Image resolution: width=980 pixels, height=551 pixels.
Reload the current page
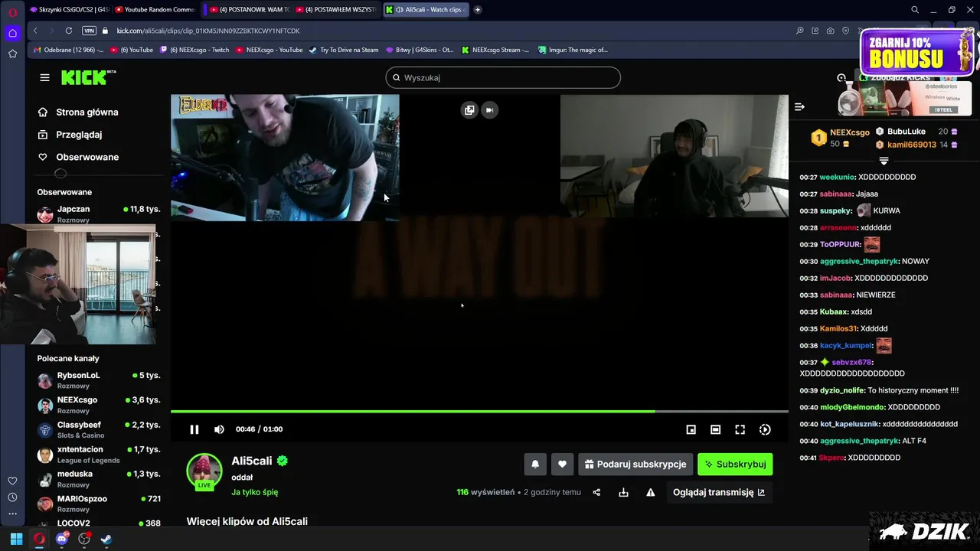coord(69,31)
